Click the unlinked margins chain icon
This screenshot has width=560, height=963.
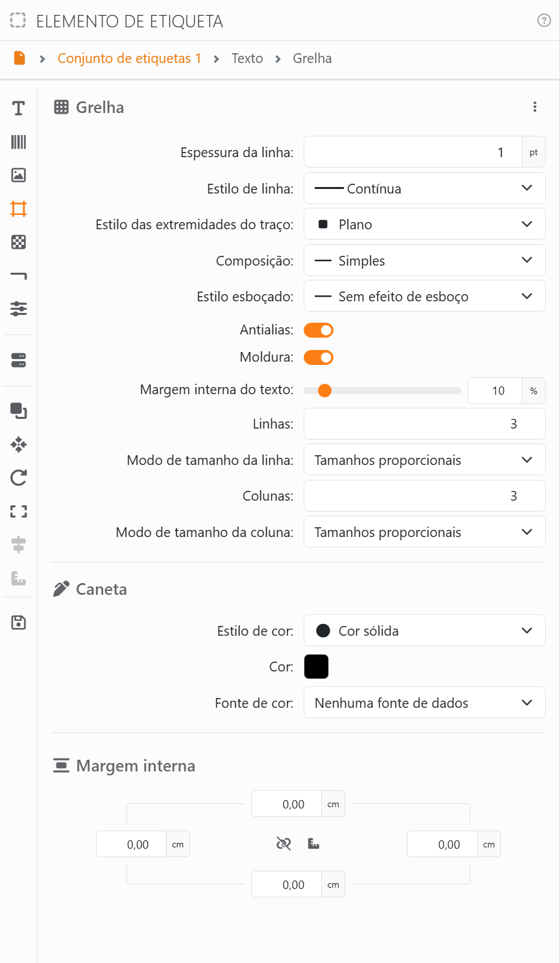[284, 844]
